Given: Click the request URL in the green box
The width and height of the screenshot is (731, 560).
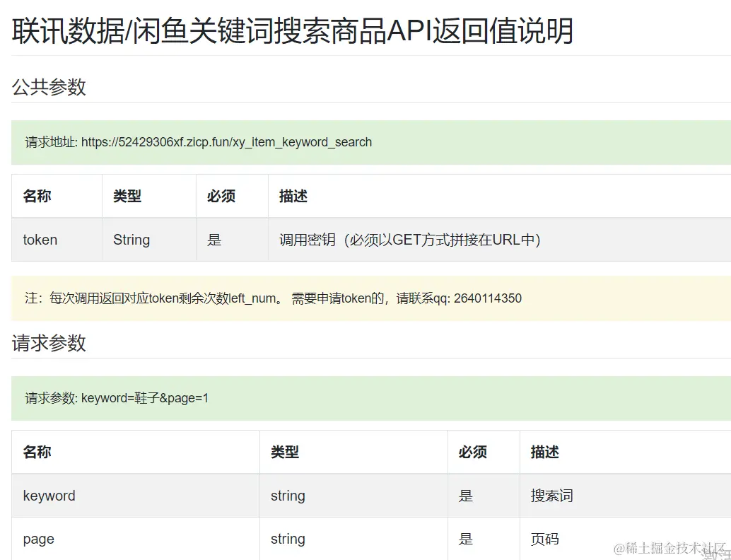Looking at the screenshot, I should (226, 142).
